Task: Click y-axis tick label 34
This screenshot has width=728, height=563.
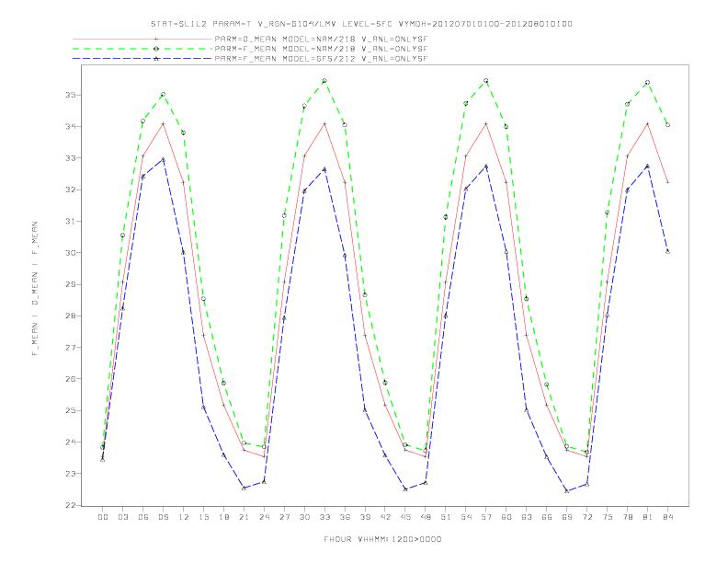Action: (x=70, y=126)
